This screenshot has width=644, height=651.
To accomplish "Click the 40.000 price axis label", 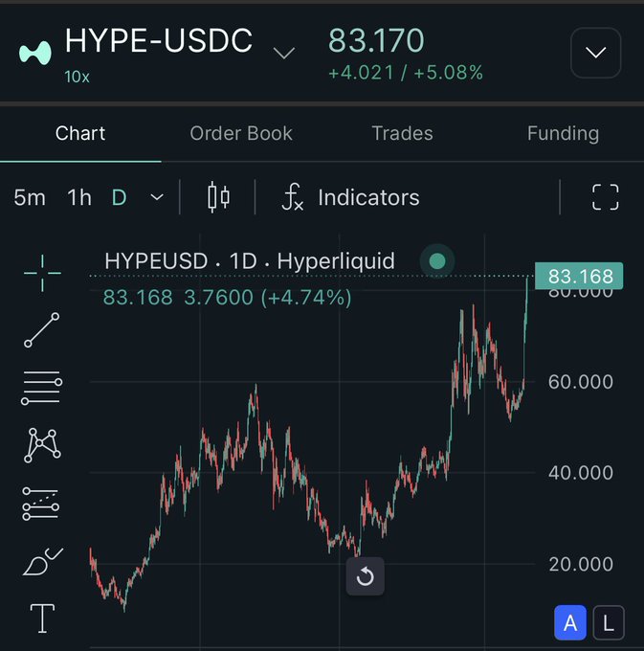I will click(x=581, y=473).
